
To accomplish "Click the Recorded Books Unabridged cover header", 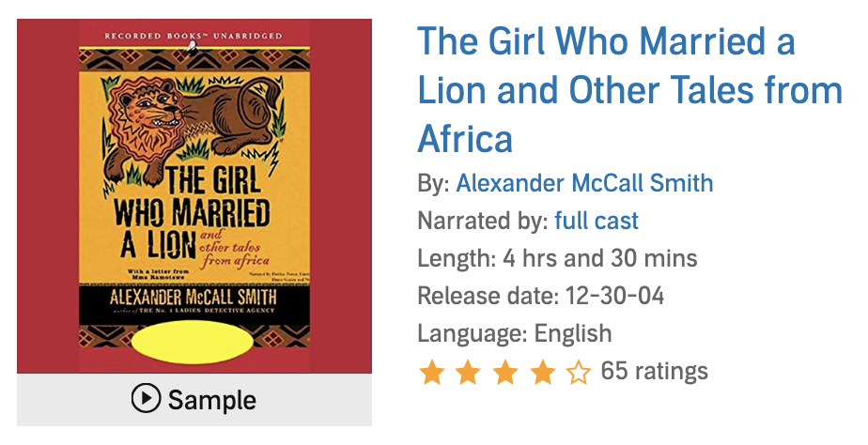I will [194, 37].
